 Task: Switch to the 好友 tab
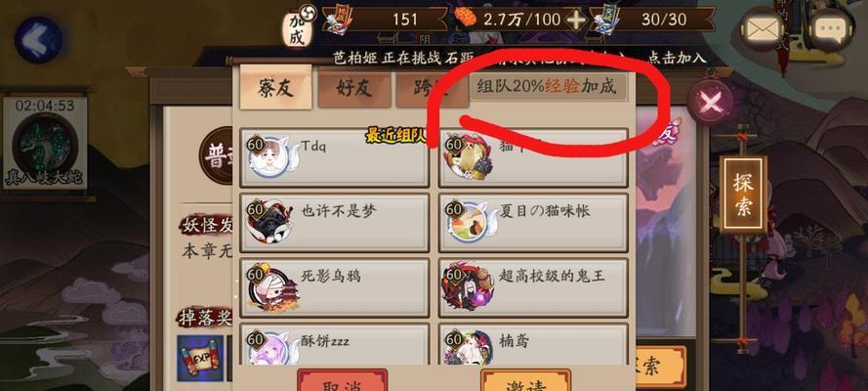(x=354, y=89)
